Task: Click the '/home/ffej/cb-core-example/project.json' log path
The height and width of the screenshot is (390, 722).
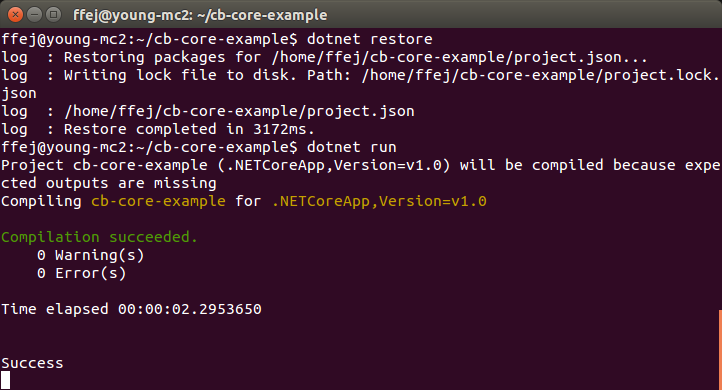Action: 239,111
